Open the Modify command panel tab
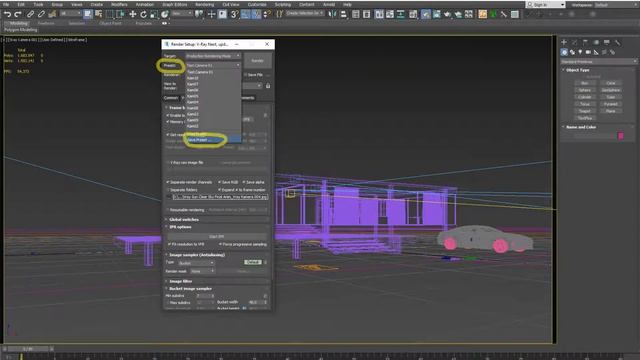This screenshot has height=360, width=640. click(575, 42)
